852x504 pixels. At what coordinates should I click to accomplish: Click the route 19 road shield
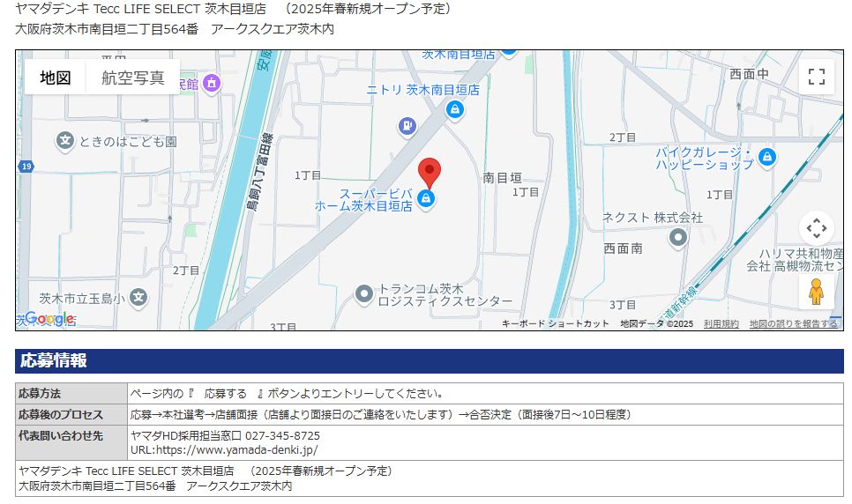tap(26, 167)
